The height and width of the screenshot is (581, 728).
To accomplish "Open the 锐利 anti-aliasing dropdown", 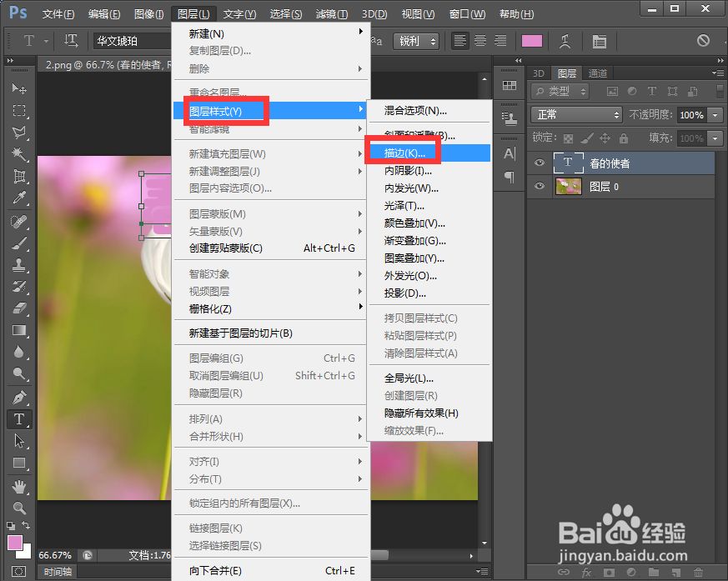I will click(415, 40).
